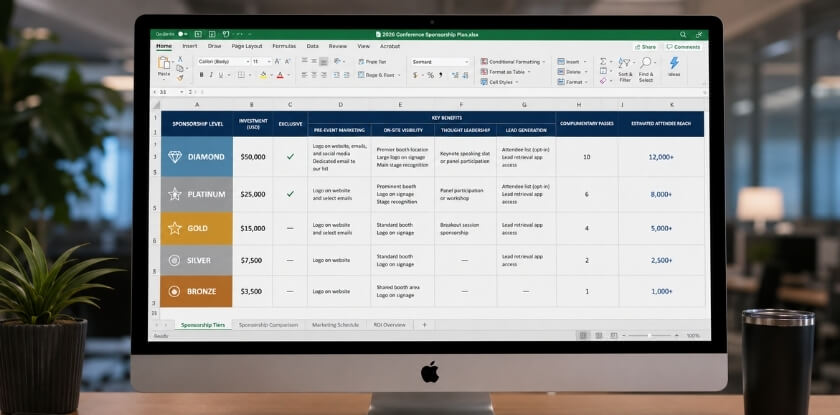This screenshot has width=840, height=415.
Task: Click the Fill icon below AutoSum
Action: [x=603, y=71]
